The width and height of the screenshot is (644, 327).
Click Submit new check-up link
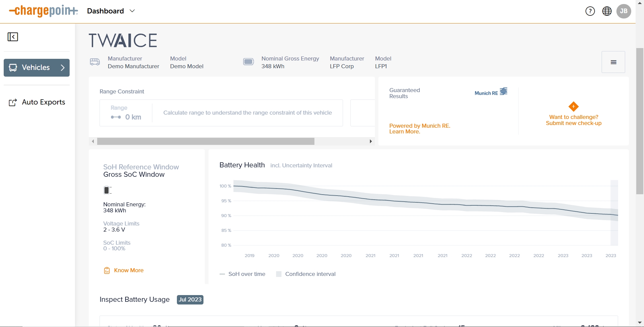tap(574, 123)
